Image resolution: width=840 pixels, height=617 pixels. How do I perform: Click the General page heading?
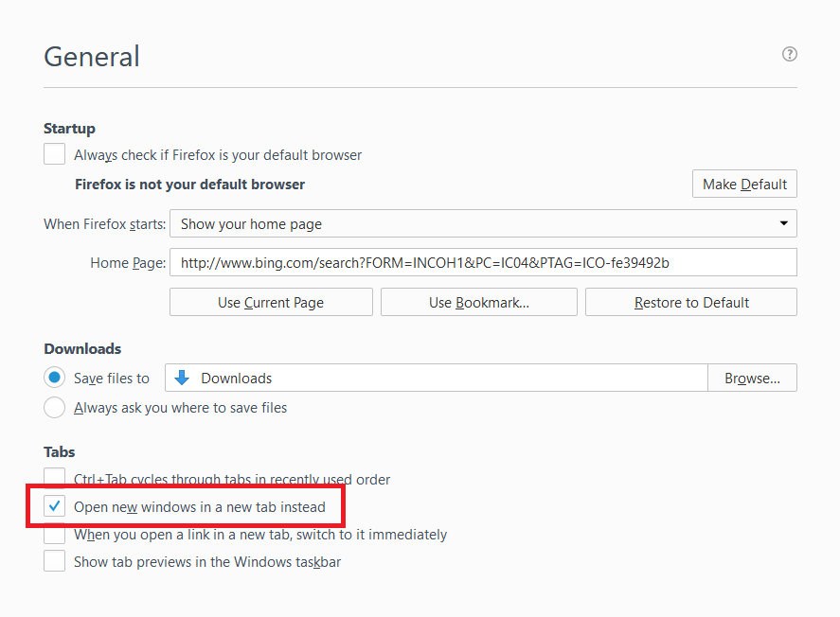click(x=92, y=57)
